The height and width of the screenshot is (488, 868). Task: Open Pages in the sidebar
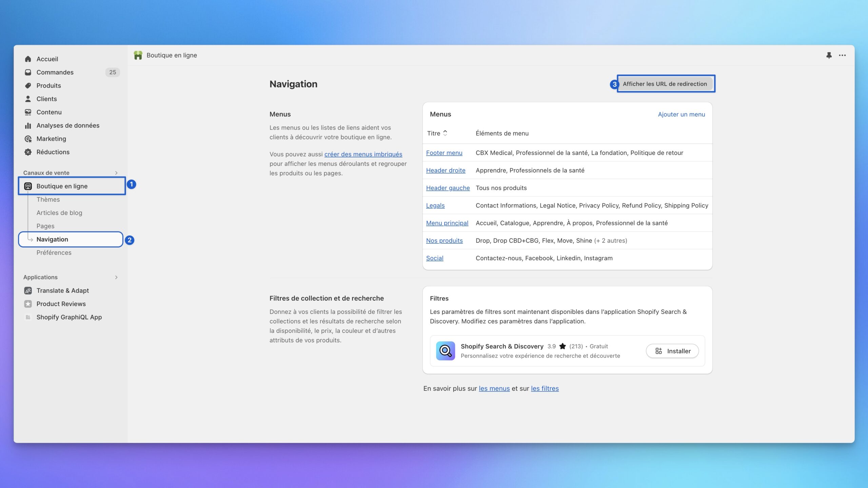[45, 226]
